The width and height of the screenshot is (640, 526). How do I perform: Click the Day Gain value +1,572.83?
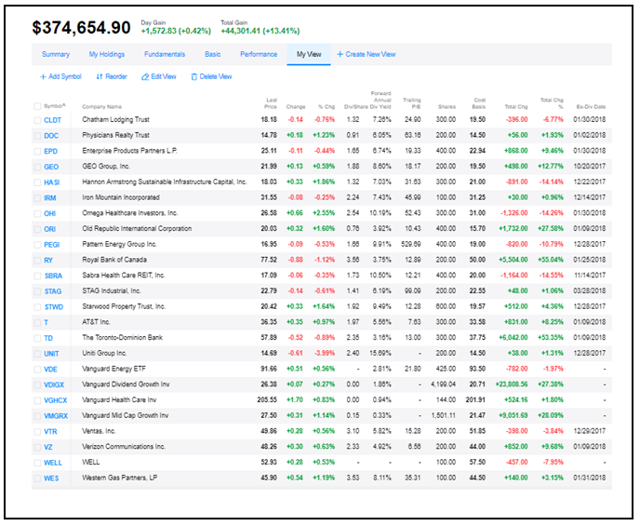(x=159, y=31)
